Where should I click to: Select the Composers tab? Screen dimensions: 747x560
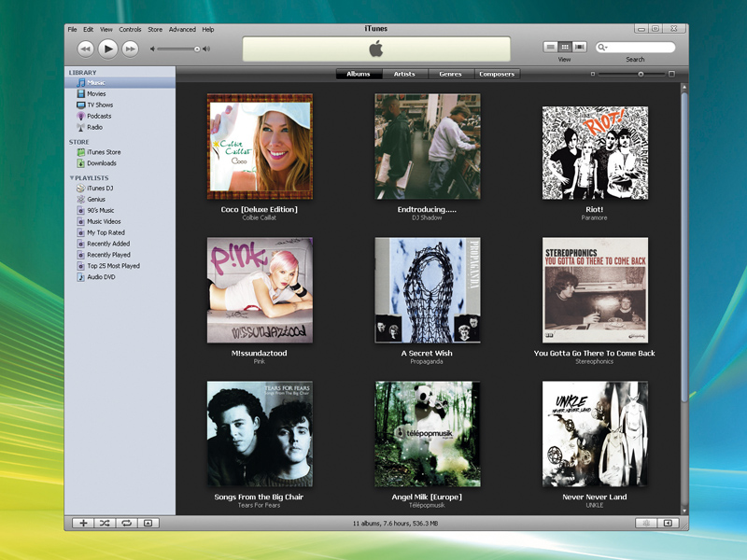497,74
